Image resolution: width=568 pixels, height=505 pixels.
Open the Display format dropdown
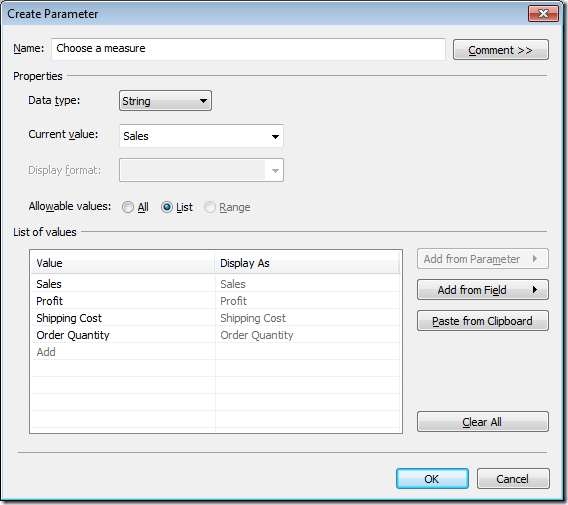[x=201, y=170]
